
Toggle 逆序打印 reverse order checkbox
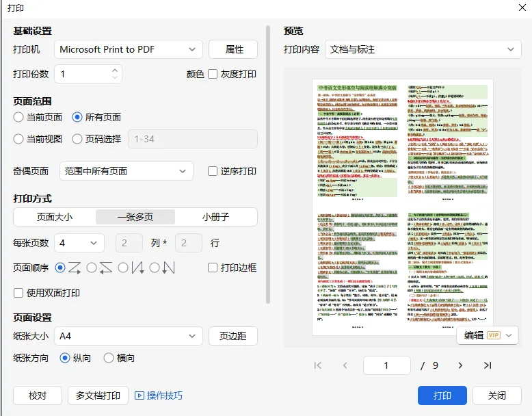coord(213,171)
